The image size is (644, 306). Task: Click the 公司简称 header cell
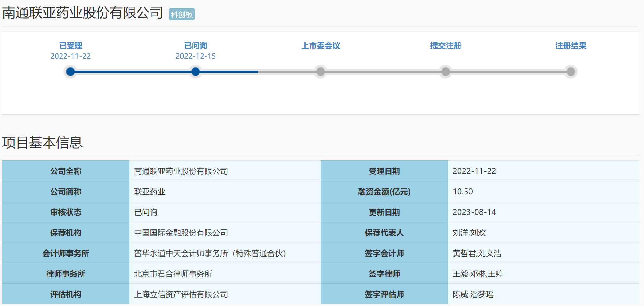(x=66, y=192)
